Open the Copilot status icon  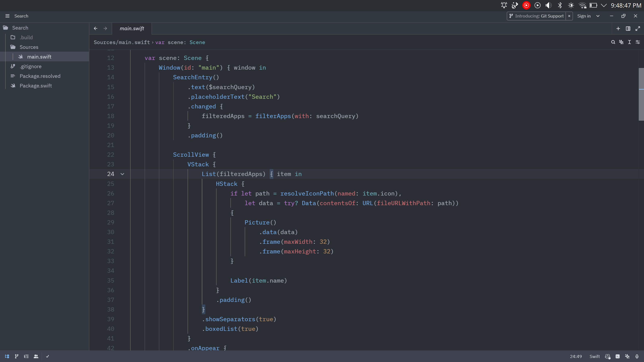pos(608,356)
